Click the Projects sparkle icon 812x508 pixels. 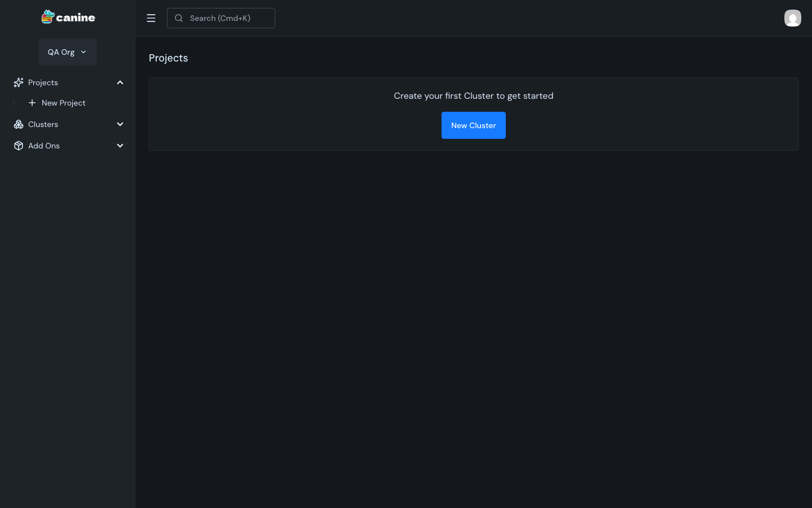coord(19,82)
